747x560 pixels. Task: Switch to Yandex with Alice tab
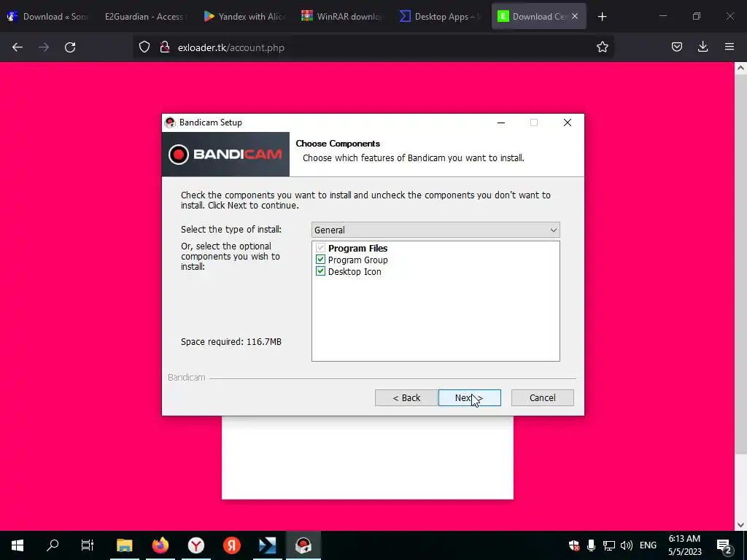[245, 17]
